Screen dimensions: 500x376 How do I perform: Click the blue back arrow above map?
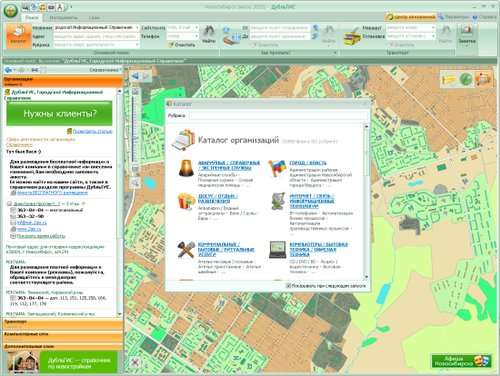(x=135, y=77)
